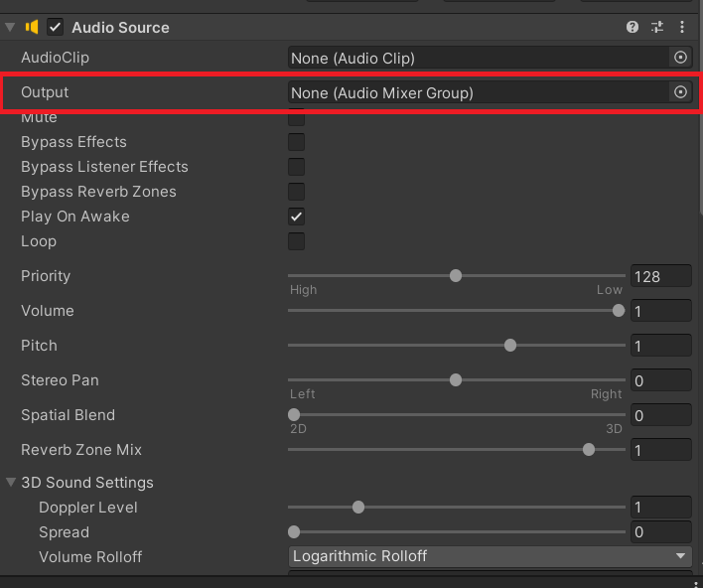Click the Reverb Zone Mix slider handle
This screenshot has width=703, height=588.
pos(589,449)
